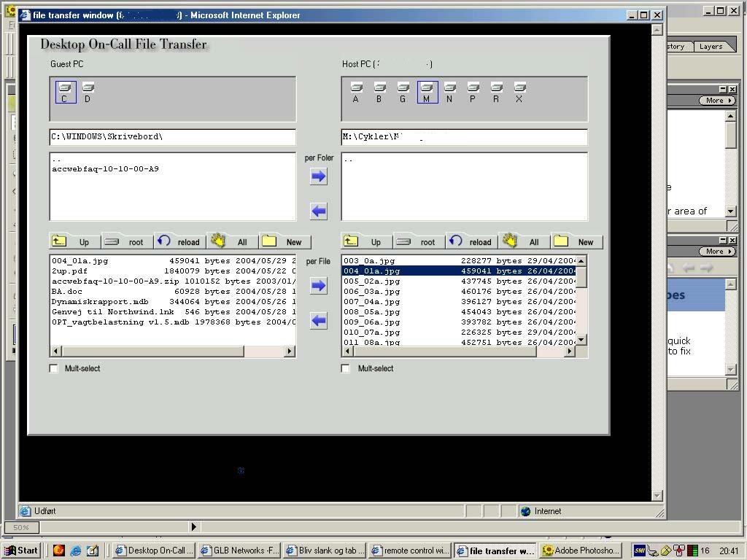Select Host PC drive A icon

[356, 93]
